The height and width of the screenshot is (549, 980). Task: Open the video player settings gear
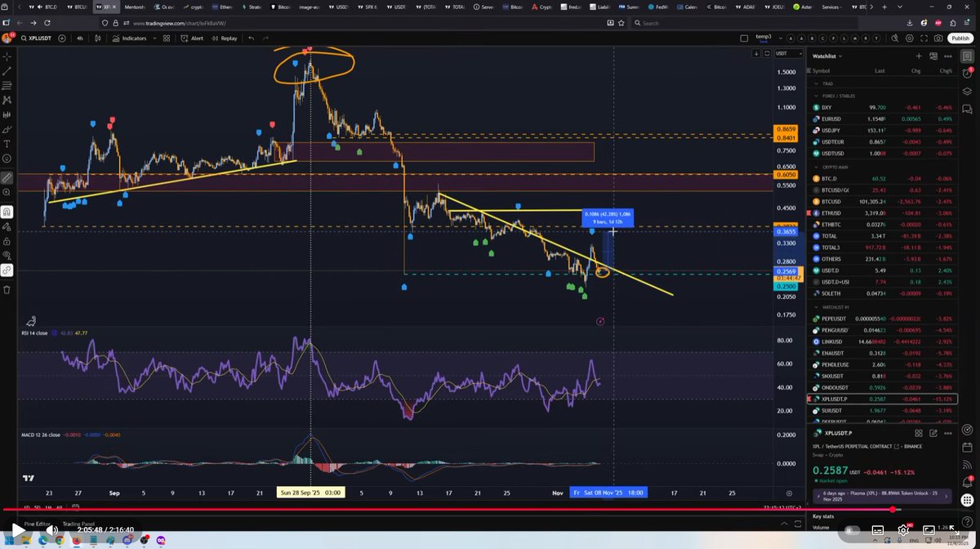(904, 530)
